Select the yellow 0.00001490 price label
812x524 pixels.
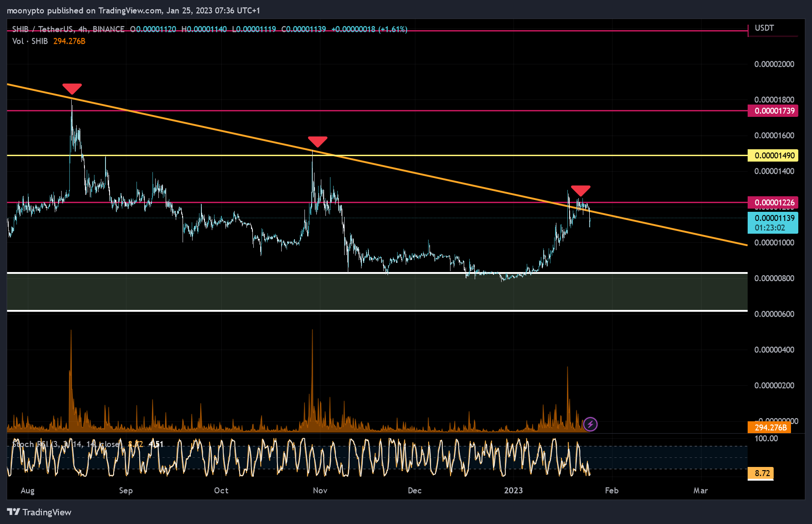point(773,156)
